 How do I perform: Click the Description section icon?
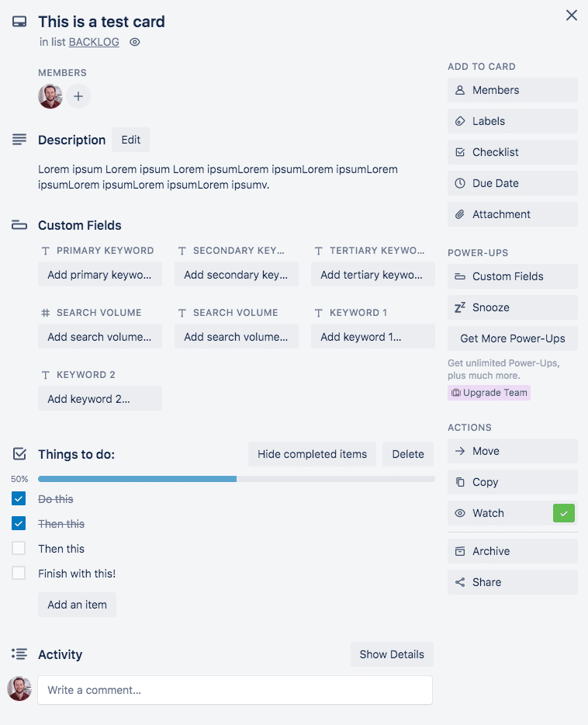pos(19,139)
